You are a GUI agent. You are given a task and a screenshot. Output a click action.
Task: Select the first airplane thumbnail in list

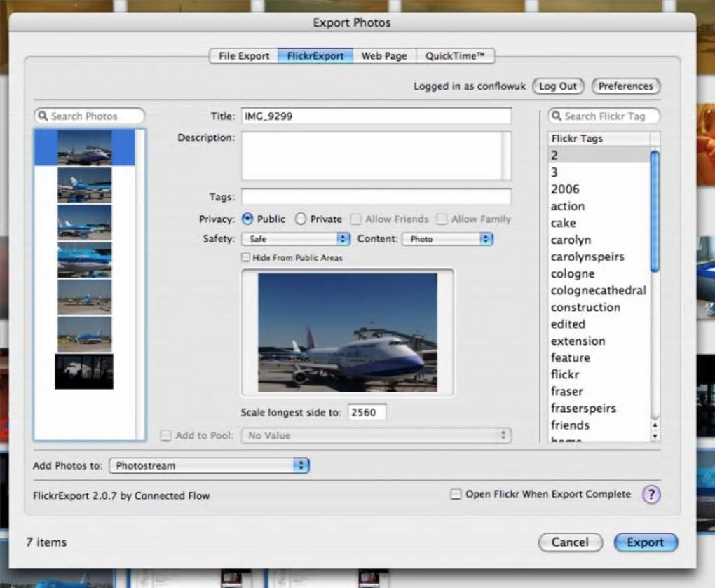[x=84, y=147]
